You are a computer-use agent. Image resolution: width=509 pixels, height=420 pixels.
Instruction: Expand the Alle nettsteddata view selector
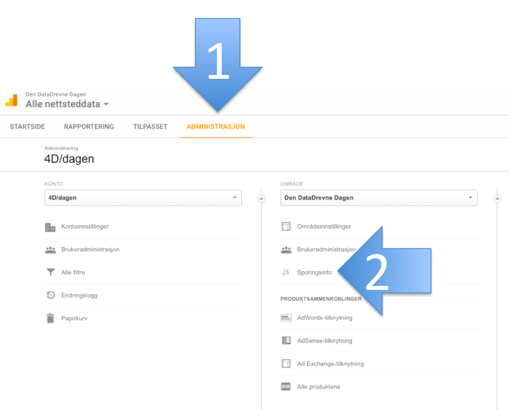click(x=67, y=104)
